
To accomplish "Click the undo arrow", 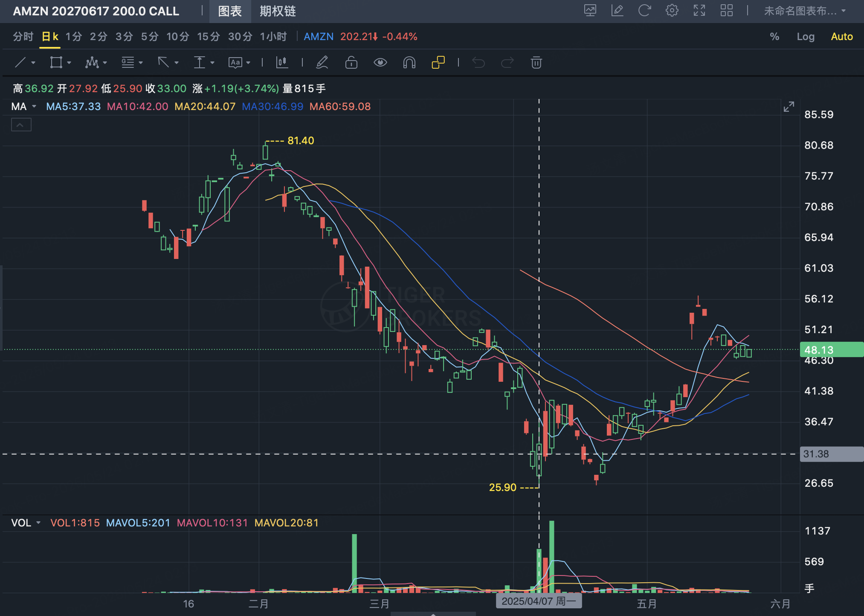I will [478, 63].
